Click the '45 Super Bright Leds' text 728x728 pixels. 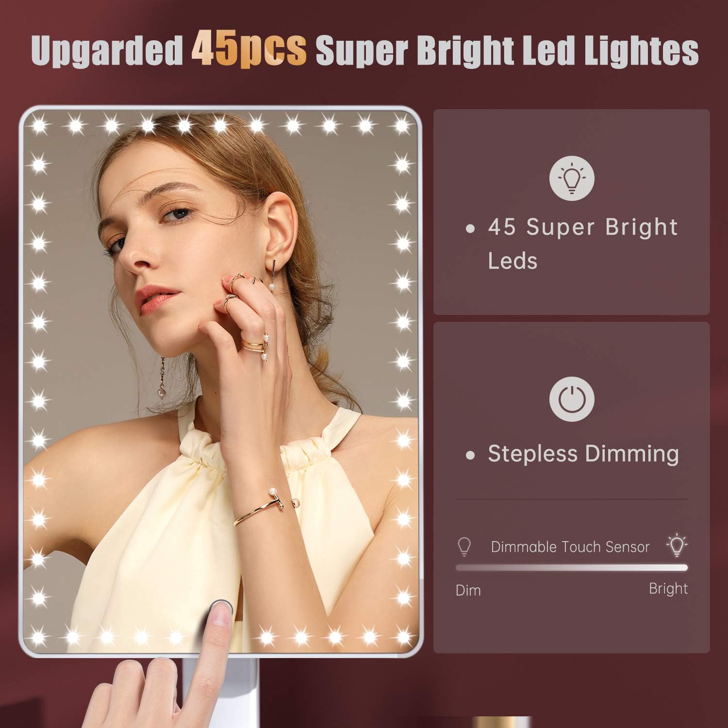pyautogui.click(x=582, y=244)
